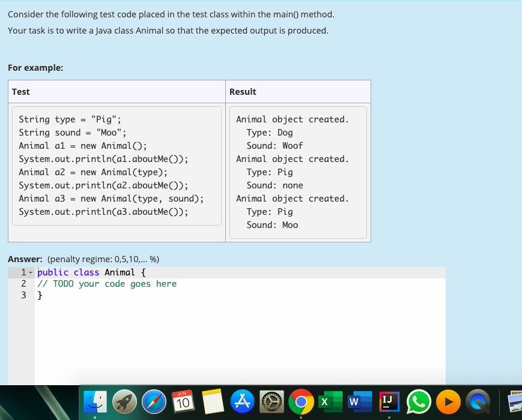The image size is (522, 420).
Task: Open WhatsApp from the dock
Action: [418, 403]
